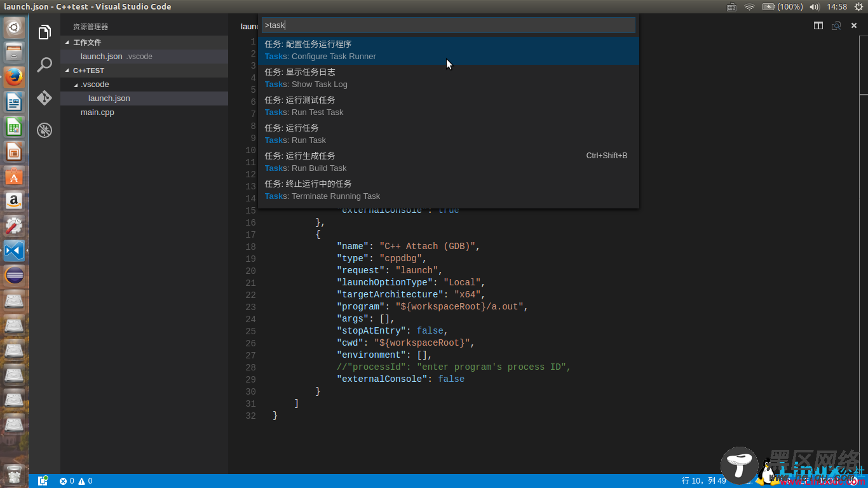Viewport: 868px width, 488px height.
Task: Open the Debug view in activity bar
Action: (x=44, y=130)
